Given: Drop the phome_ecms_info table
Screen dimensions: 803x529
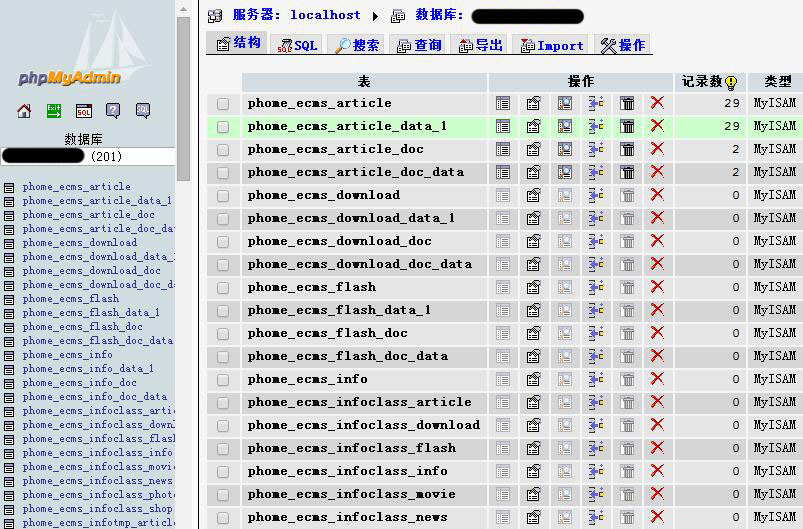Looking at the screenshot, I should coord(657,379).
